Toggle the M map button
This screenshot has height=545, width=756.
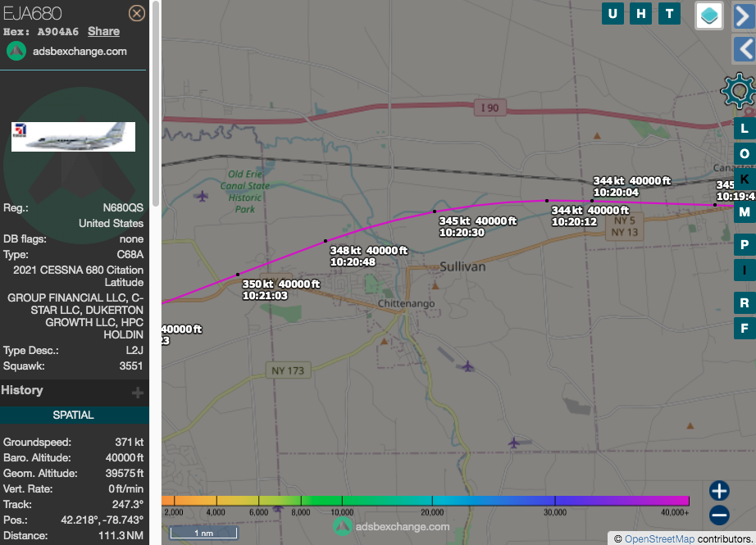[745, 212]
